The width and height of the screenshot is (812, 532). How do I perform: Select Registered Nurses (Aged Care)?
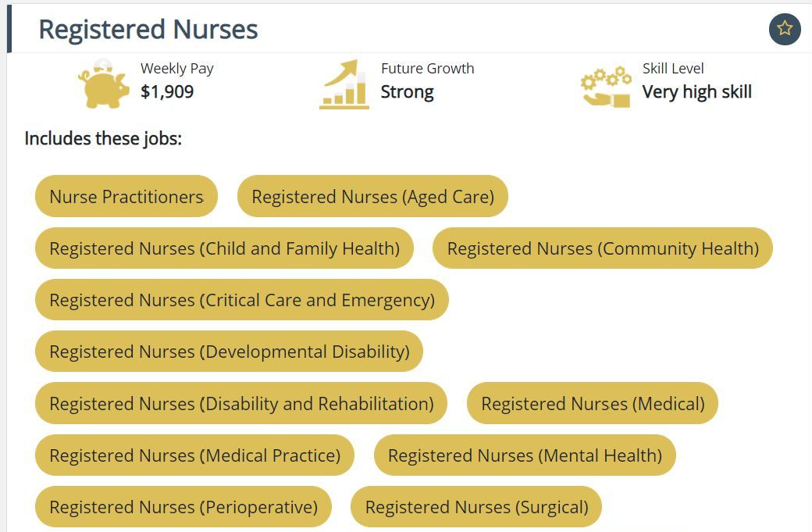373,196
